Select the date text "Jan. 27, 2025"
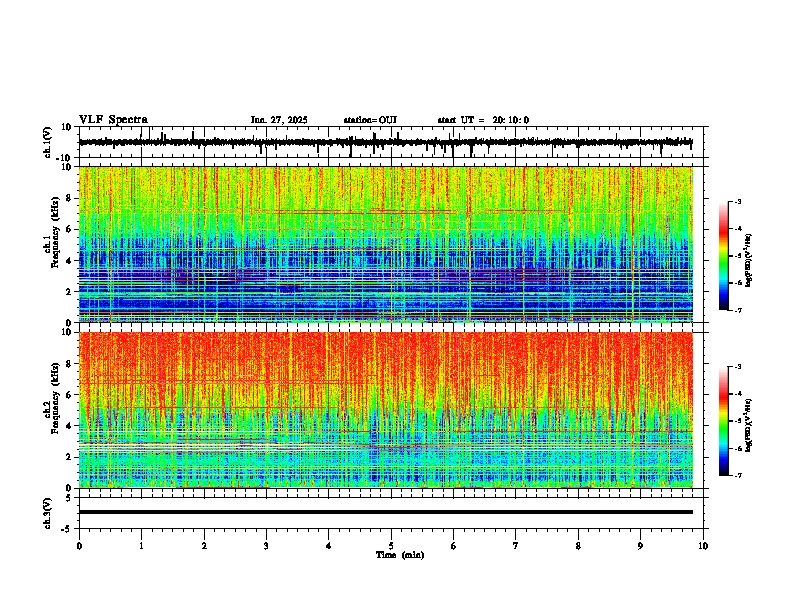 click(279, 120)
